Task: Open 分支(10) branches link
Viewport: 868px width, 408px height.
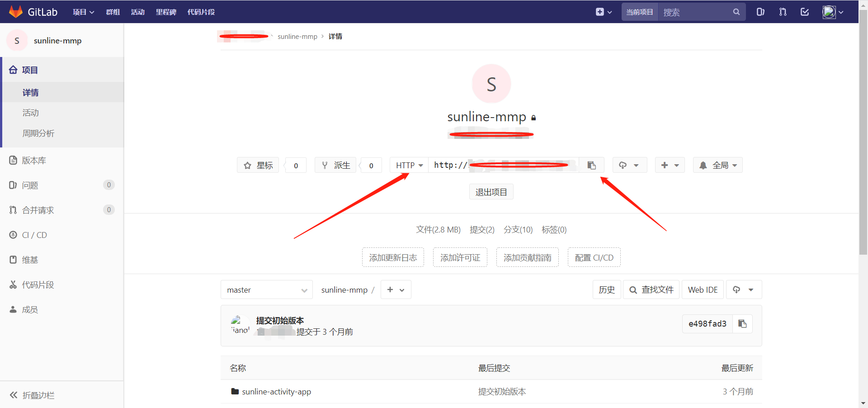Action: point(518,230)
